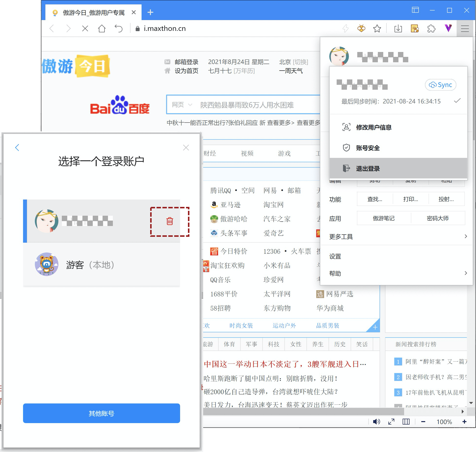The width and height of the screenshot is (476, 452).
Task: Go back in account selection dialog
Action: tap(17, 148)
